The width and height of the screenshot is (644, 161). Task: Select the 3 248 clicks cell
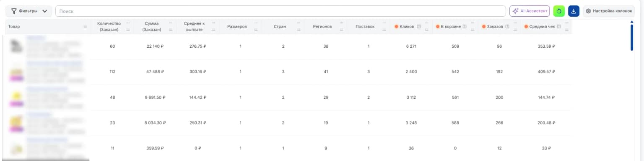coord(411,123)
